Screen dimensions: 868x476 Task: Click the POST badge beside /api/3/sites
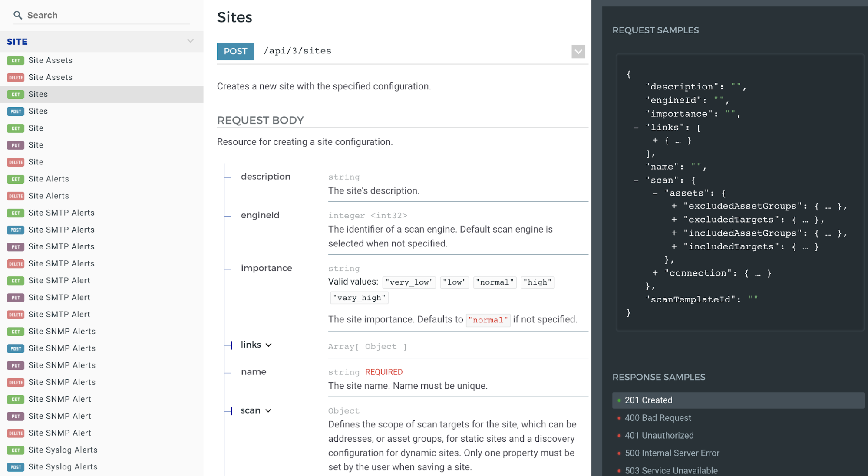point(235,51)
